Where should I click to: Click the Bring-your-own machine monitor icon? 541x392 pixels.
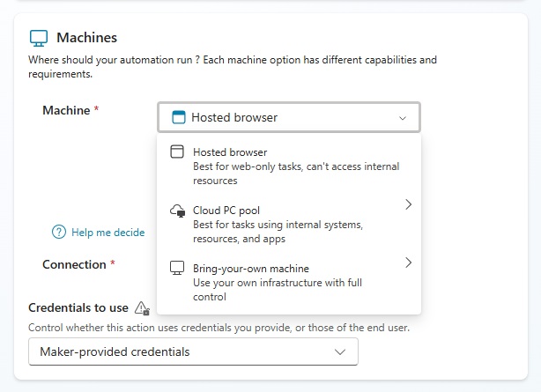pyautogui.click(x=176, y=268)
